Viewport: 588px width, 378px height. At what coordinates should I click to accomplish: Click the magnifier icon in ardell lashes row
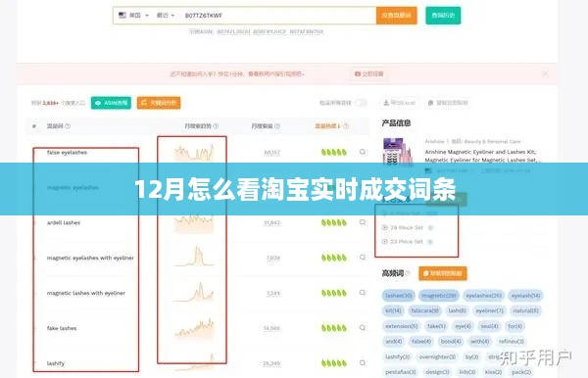tap(363, 222)
